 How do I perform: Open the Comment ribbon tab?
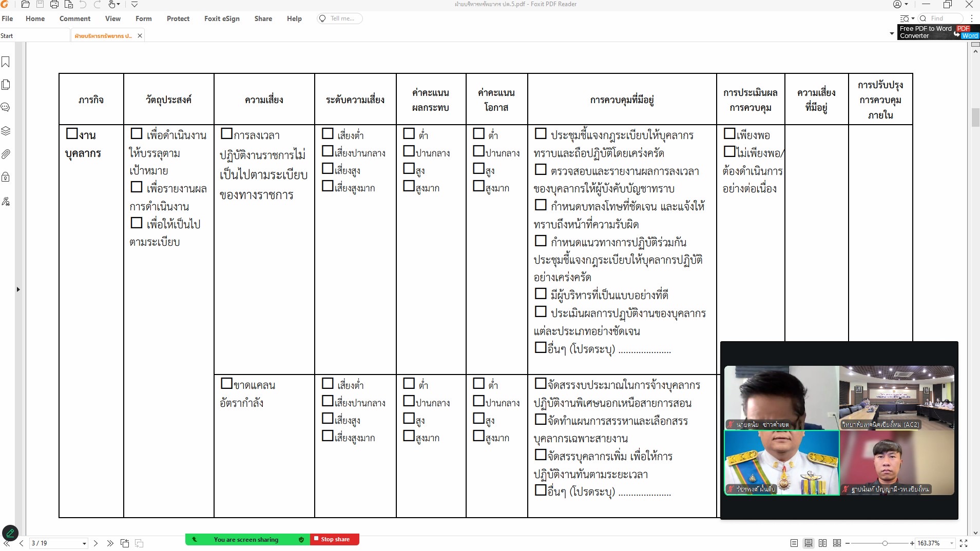75,18
